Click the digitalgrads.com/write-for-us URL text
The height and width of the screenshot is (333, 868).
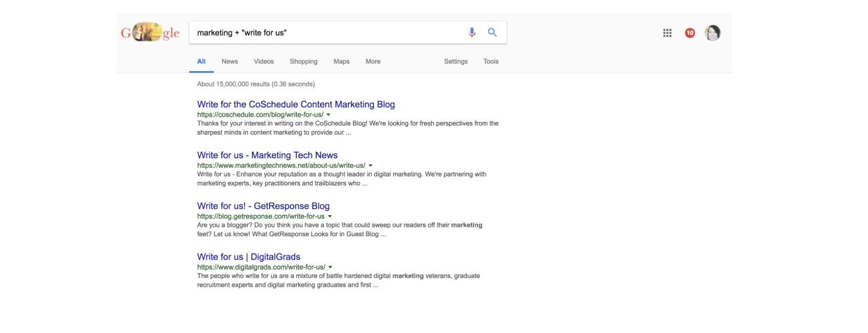[261, 267]
